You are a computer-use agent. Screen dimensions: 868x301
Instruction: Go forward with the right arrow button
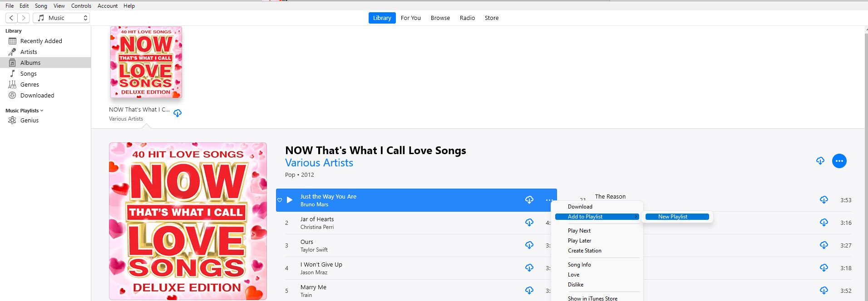pyautogui.click(x=24, y=18)
